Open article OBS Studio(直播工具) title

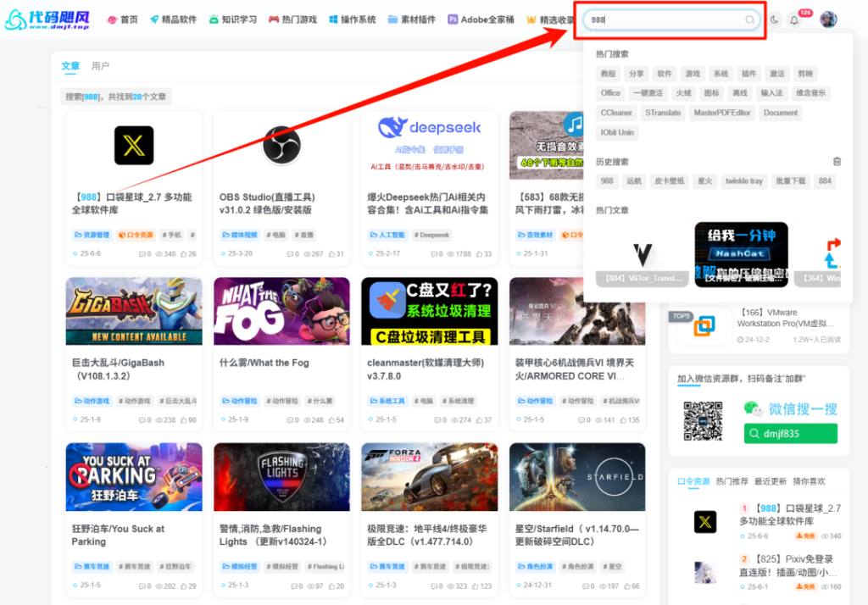[267, 203]
